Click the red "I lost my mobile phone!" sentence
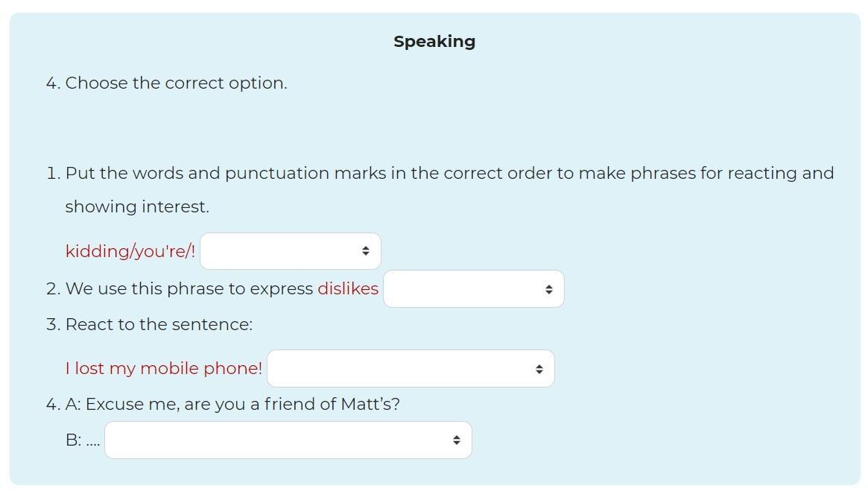Screen dimensions: 868x503 (x=164, y=368)
